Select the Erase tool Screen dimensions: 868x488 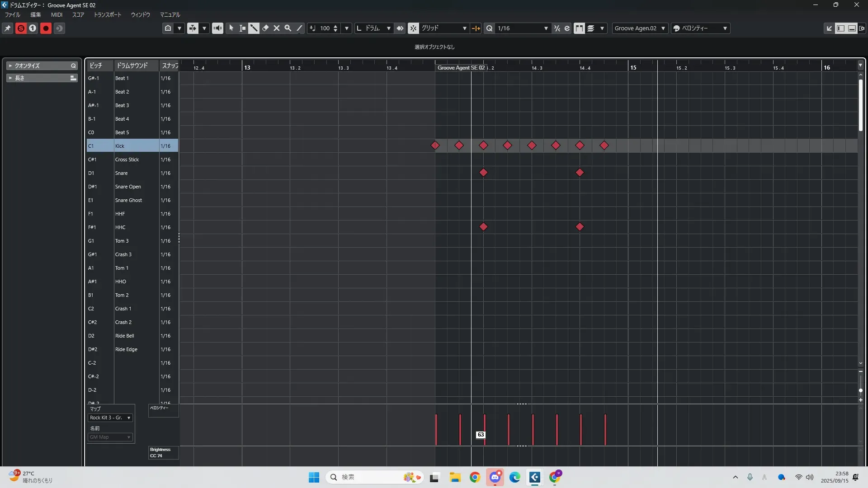(265, 28)
